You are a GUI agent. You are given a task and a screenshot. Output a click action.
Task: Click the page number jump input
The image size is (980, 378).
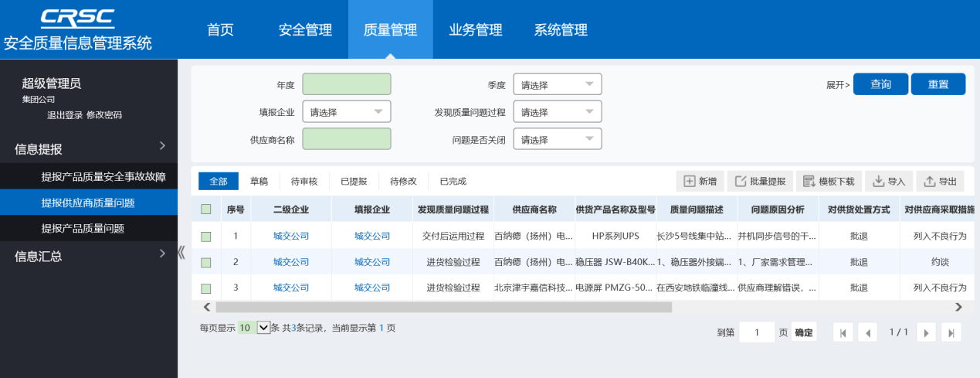pos(757,332)
